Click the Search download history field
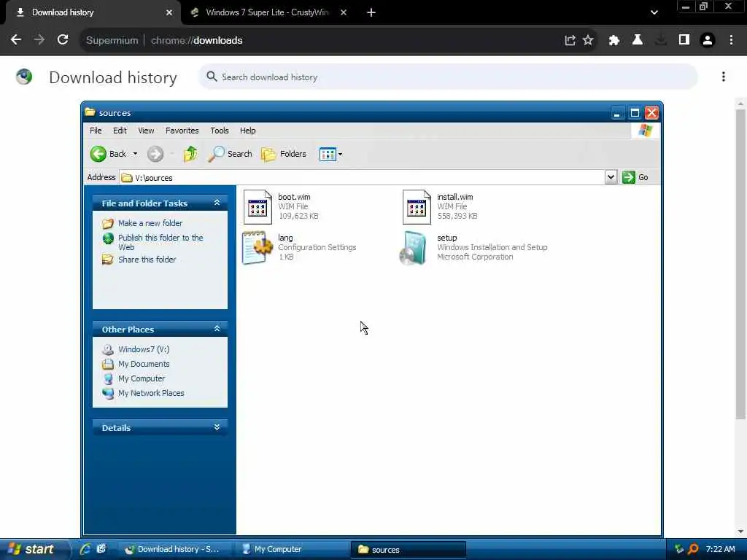The height and width of the screenshot is (560, 747). pyautogui.click(x=448, y=77)
